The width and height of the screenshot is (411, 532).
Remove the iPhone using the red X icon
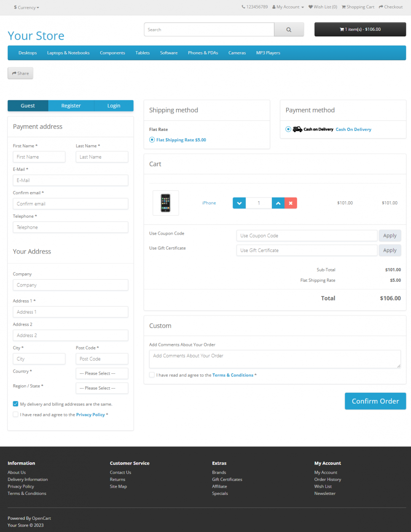pos(290,203)
